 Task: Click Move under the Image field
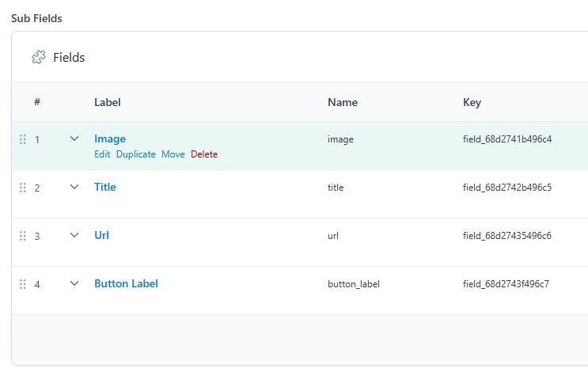point(173,154)
